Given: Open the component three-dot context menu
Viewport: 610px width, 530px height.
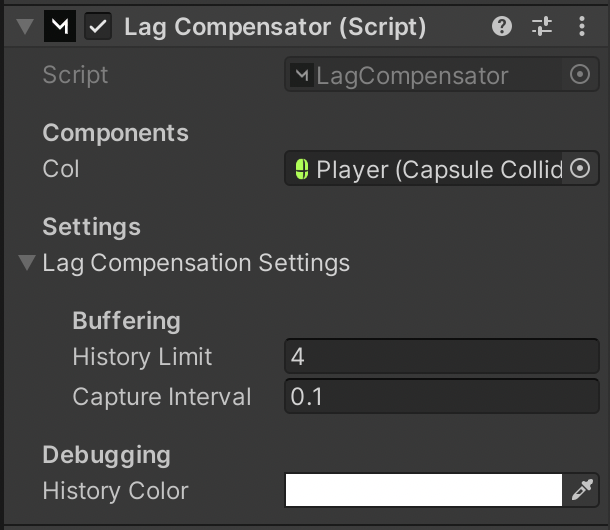Looking at the screenshot, I should click(x=582, y=27).
